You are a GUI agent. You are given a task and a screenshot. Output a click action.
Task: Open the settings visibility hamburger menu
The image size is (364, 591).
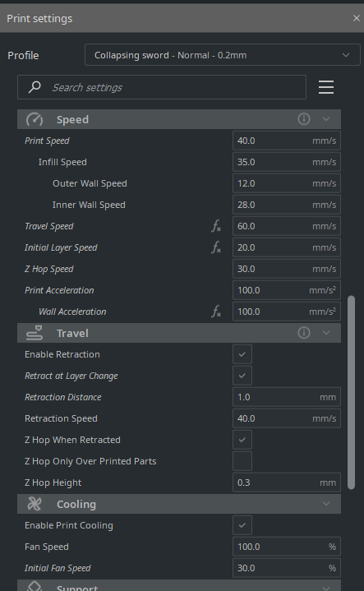pos(326,87)
